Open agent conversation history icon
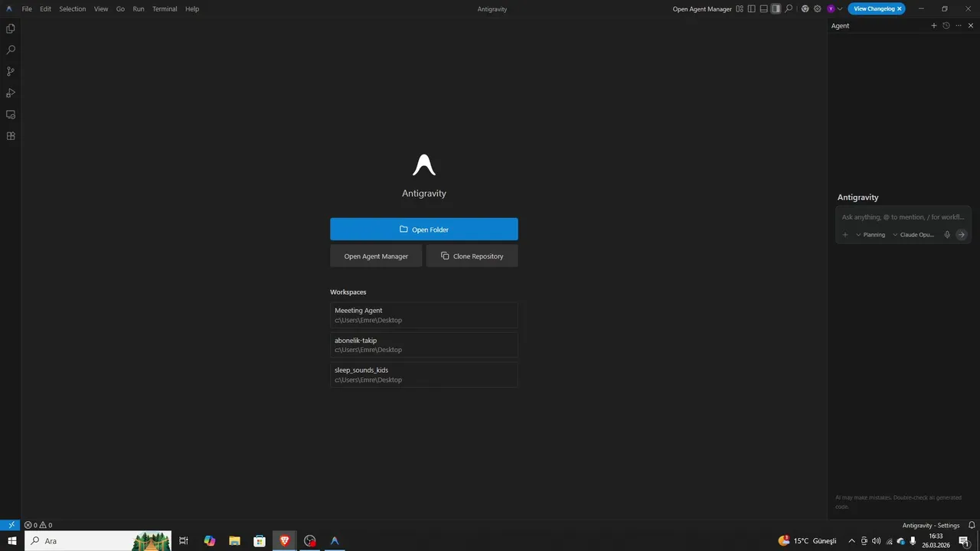Viewport: 980px width, 551px height. [x=946, y=25]
